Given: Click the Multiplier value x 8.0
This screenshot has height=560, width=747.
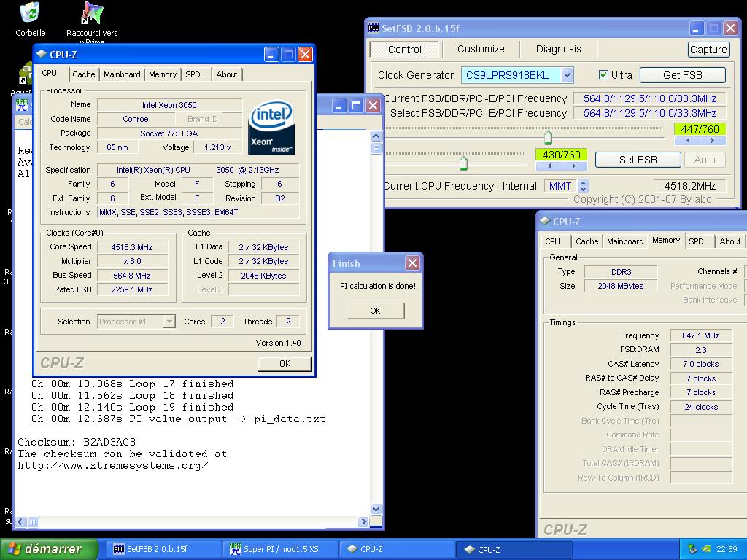Looking at the screenshot, I should [132, 262].
